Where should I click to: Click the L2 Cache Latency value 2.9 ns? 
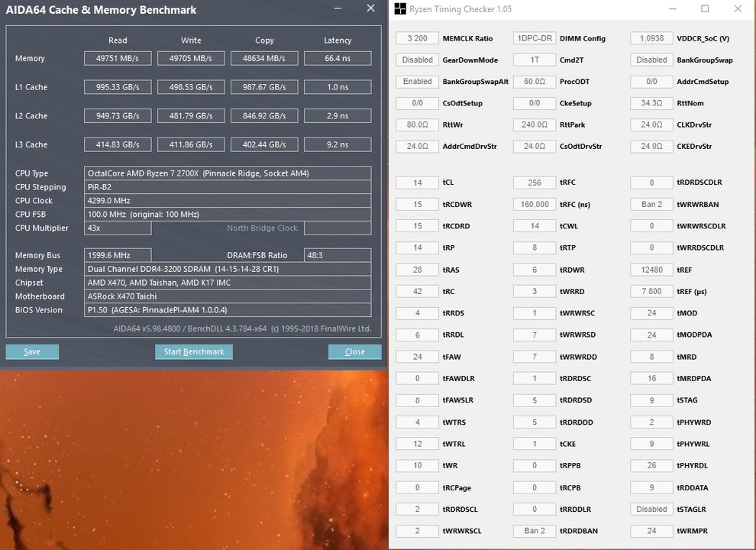point(338,116)
